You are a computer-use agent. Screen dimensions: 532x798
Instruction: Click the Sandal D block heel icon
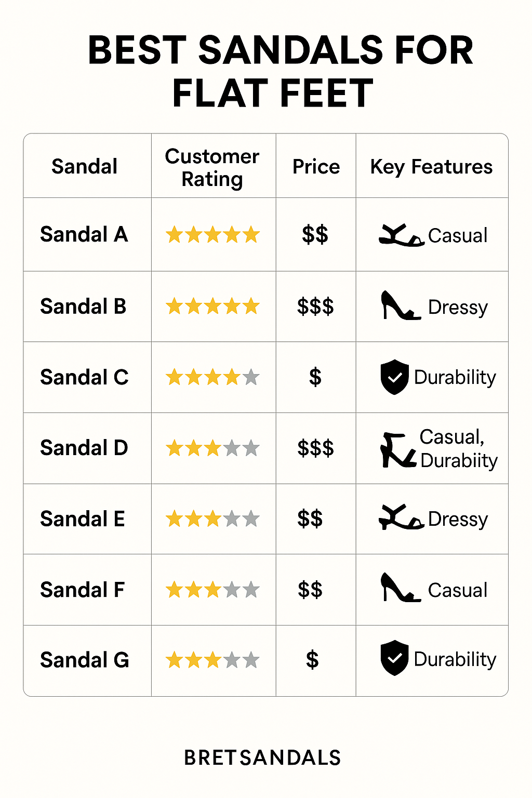click(x=398, y=450)
